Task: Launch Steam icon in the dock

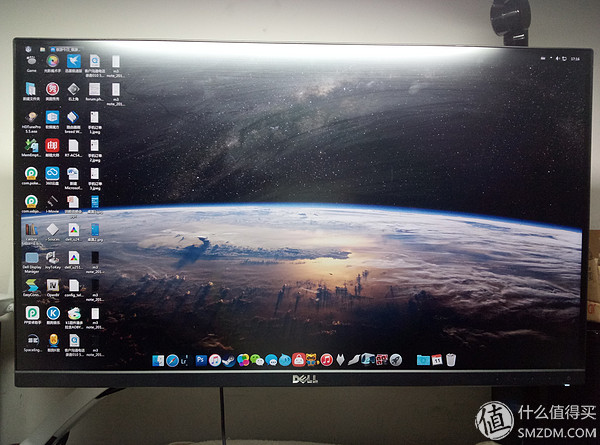Action: [x=228, y=360]
